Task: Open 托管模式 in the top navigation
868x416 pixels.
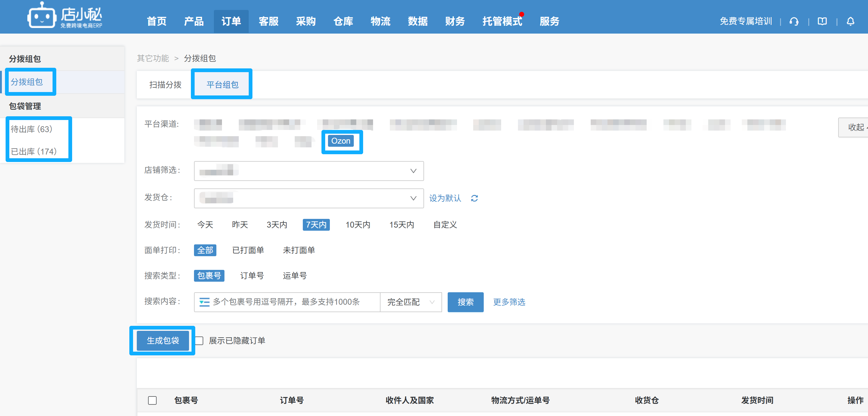Action: pyautogui.click(x=502, y=21)
